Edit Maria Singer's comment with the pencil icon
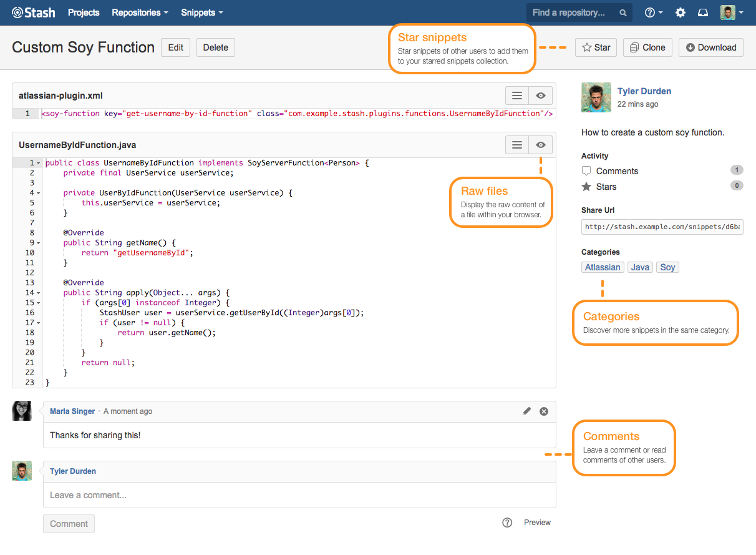The width and height of the screenshot is (756, 555). point(526,411)
